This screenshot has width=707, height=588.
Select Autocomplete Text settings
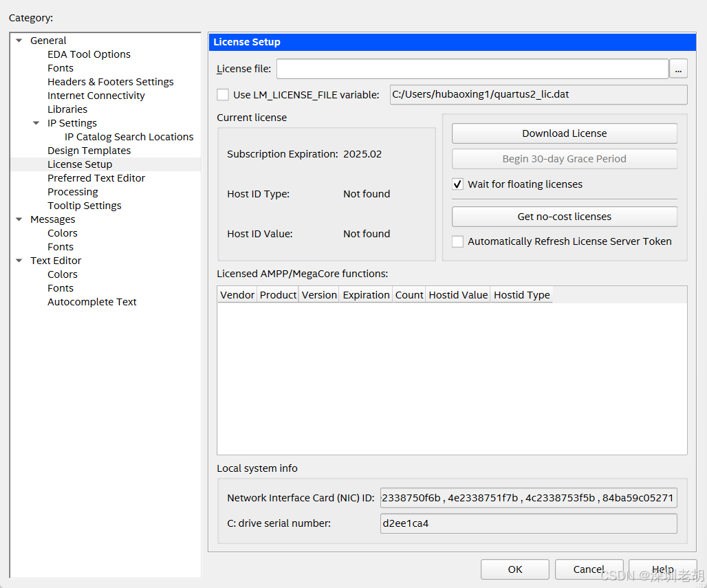click(91, 301)
